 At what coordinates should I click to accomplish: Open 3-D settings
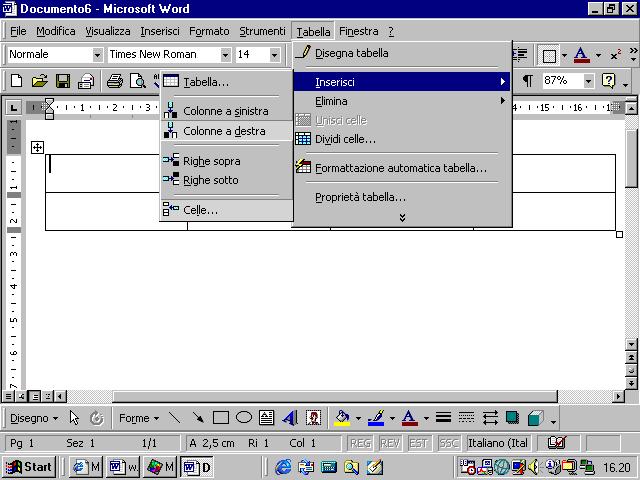coord(536,418)
